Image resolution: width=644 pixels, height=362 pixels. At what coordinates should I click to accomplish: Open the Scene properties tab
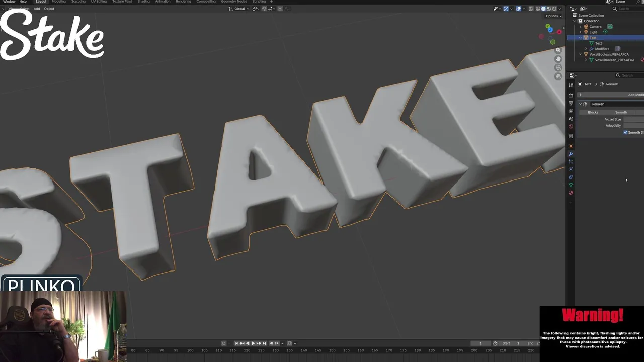[571, 119]
